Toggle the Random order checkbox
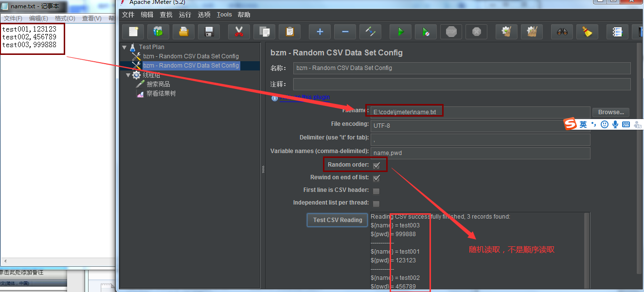 376,165
